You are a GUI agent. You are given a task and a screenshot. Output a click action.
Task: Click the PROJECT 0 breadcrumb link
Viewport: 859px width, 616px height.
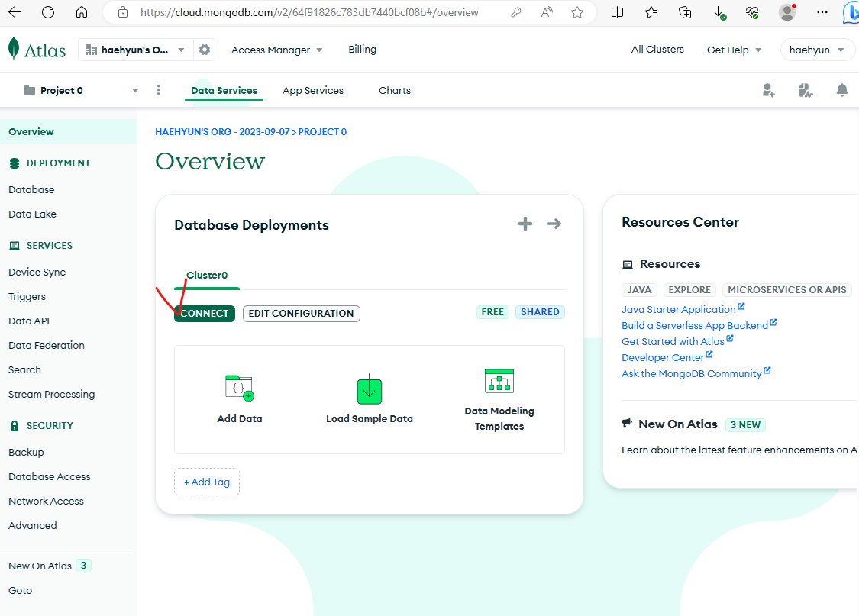pos(322,132)
